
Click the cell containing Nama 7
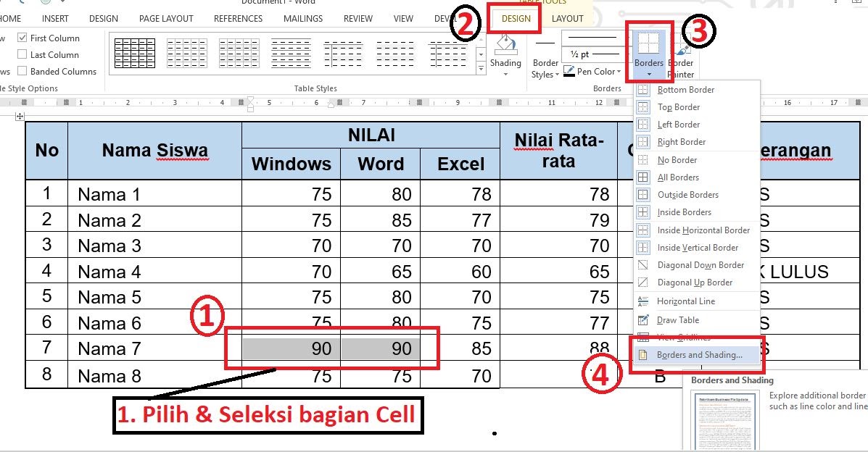[x=109, y=348]
